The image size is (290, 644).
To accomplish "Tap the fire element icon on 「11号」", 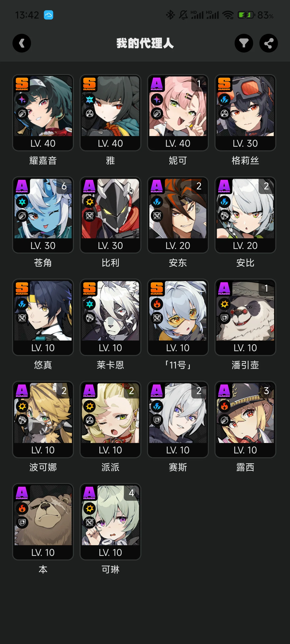I will click(x=157, y=304).
